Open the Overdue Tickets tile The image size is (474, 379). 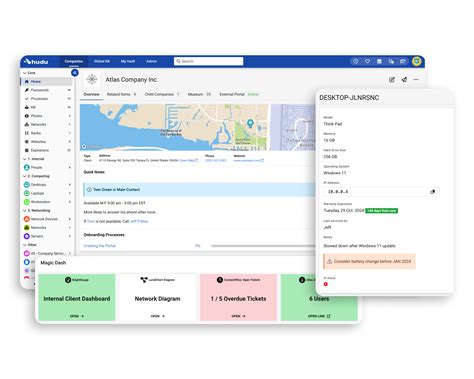click(238, 297)
